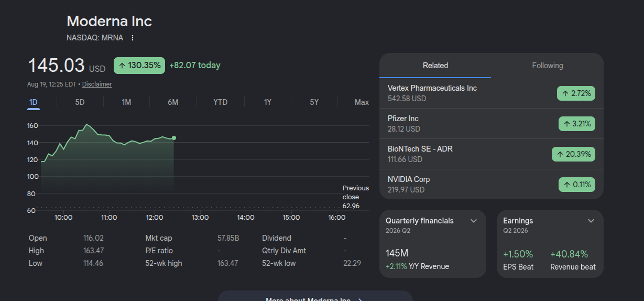Expand the Earnings card chevron
Viewport: 644px width, 301px height.
tap(591, 221)
